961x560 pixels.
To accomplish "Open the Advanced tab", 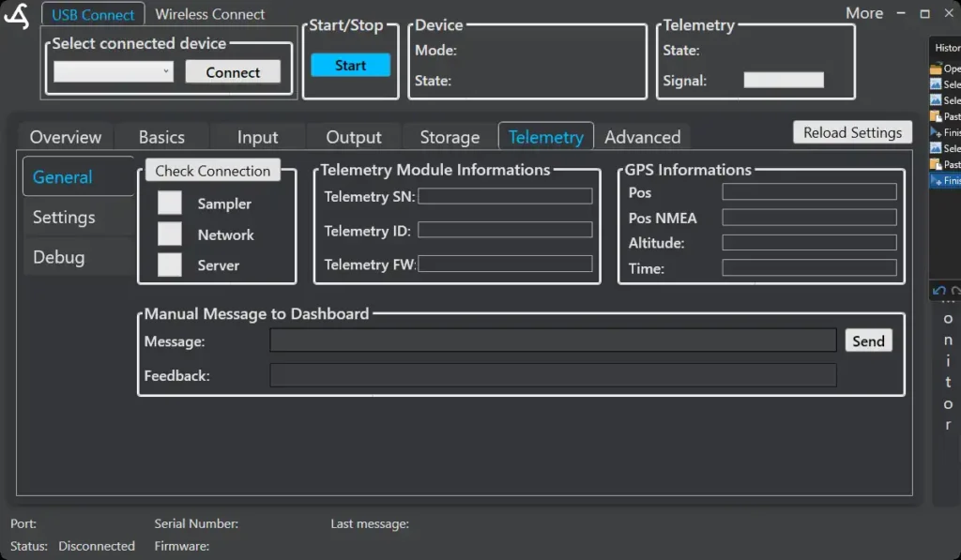I will [642, 137].
